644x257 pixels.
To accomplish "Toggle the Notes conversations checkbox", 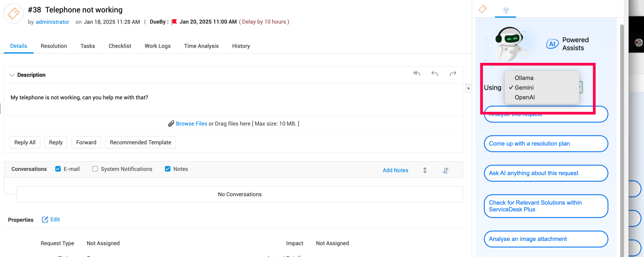I will tap(168, 169).
